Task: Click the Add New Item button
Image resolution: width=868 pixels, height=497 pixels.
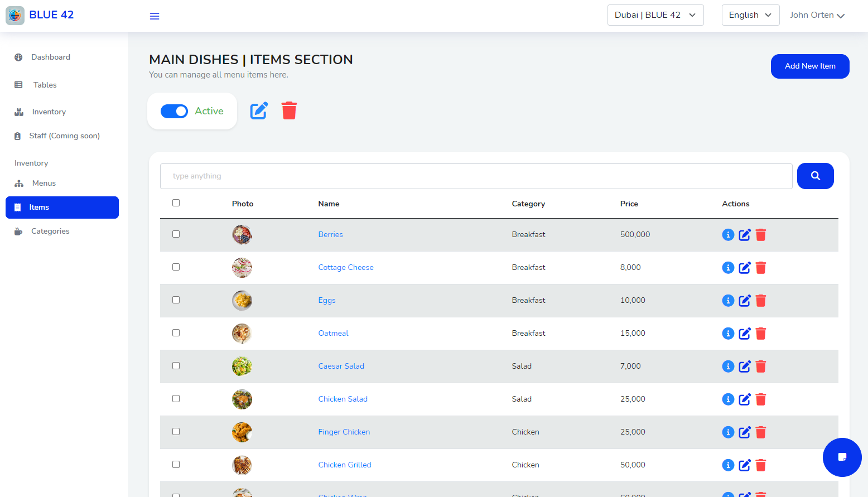Action: coord(809,66)
